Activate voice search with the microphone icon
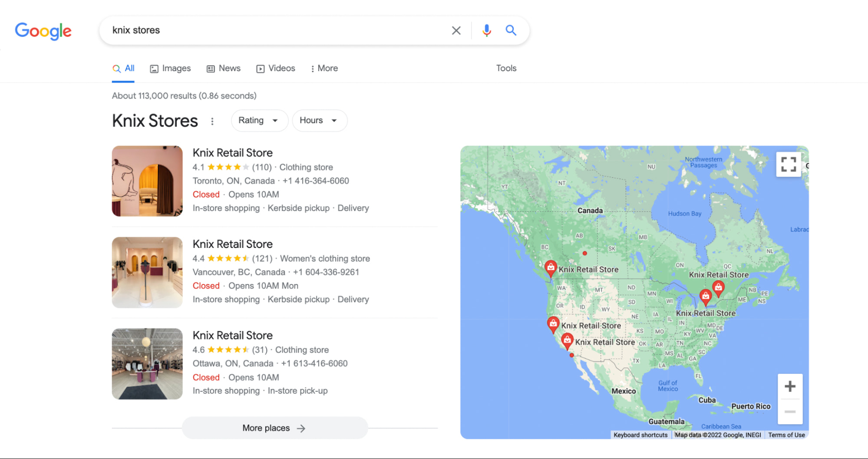The width and height of the screenshot is (868, 459). (x=486, y=30)
